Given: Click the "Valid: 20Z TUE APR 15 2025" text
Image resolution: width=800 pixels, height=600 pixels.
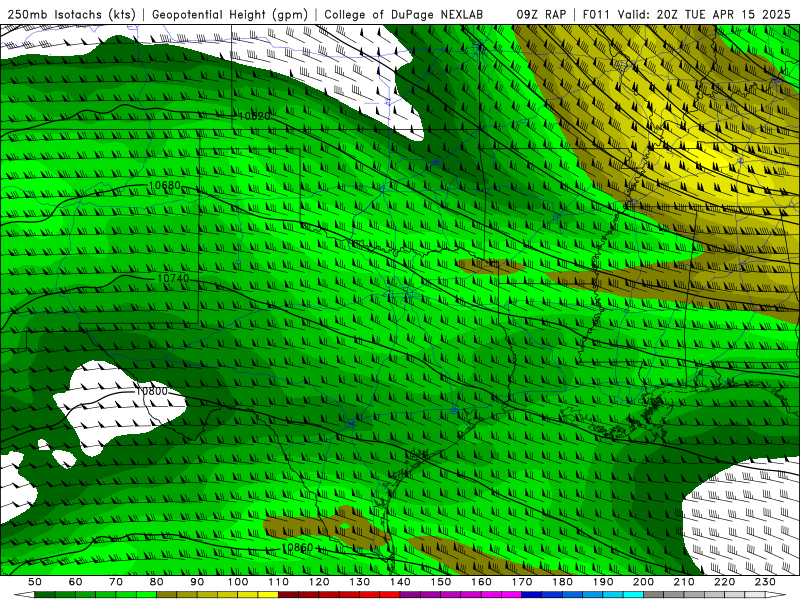Looking at the screenshot, I should click(704, 15).
